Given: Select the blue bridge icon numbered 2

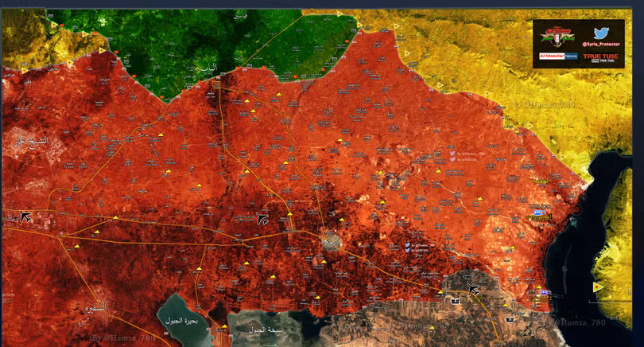Looking at the screenshot, I should click(545, 292).
